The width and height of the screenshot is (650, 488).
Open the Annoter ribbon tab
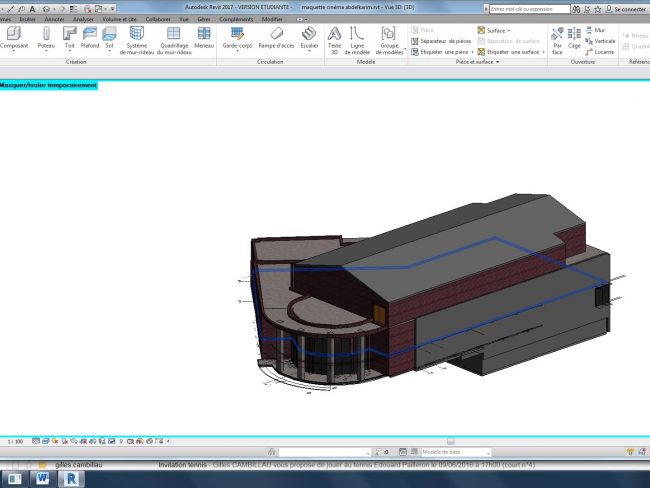(x=54, y=19)
